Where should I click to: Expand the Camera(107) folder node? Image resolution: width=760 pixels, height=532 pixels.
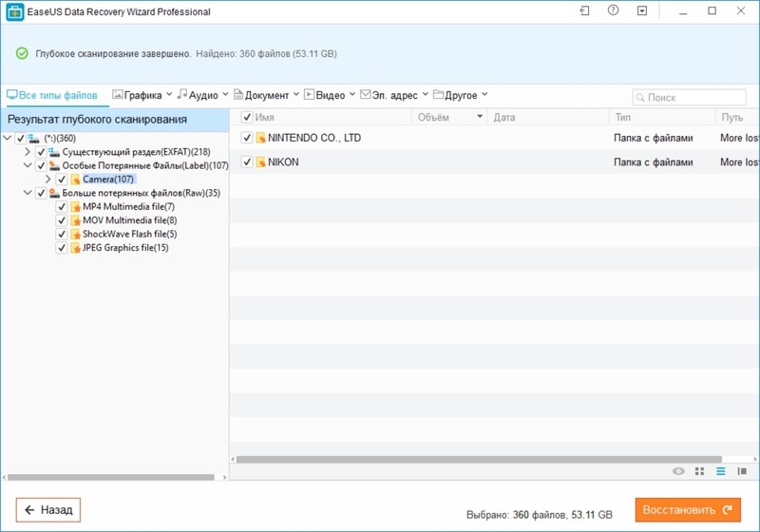48,180
